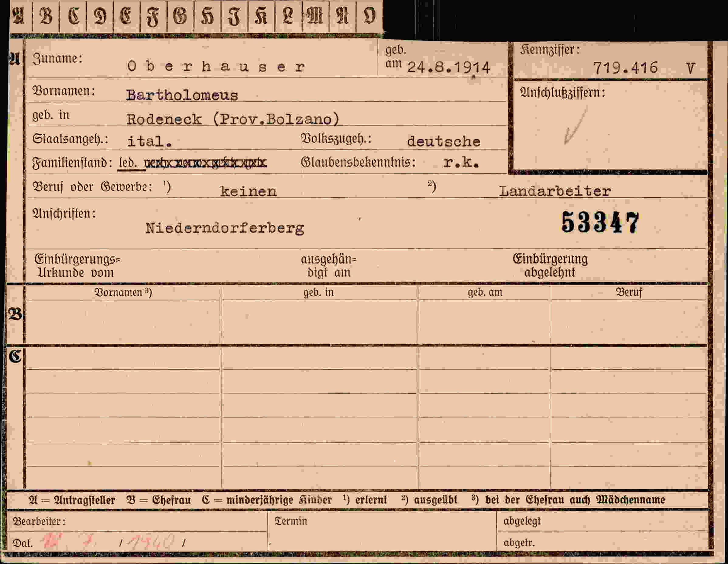Click index tab letter H at top

207,16
